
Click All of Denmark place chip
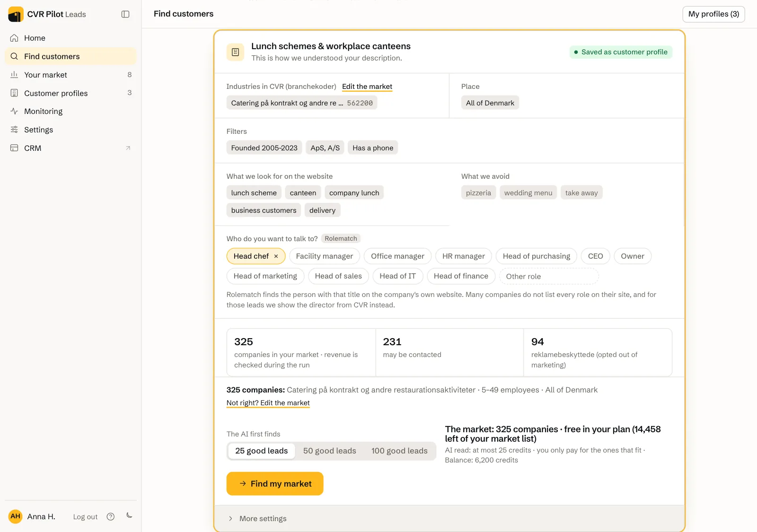pyautogui.click(x=490, y=103)
